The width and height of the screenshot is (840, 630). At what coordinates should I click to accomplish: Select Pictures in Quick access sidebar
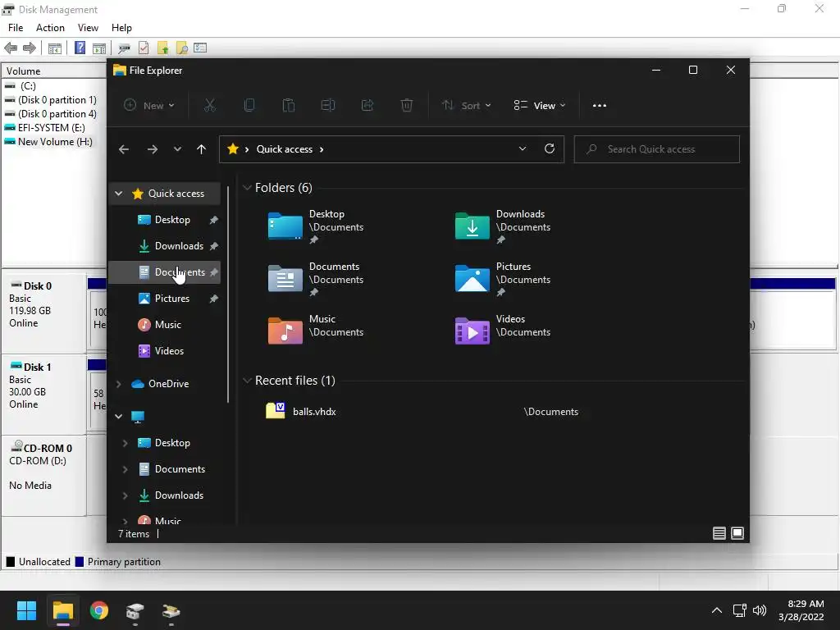[x=164, y=299]
